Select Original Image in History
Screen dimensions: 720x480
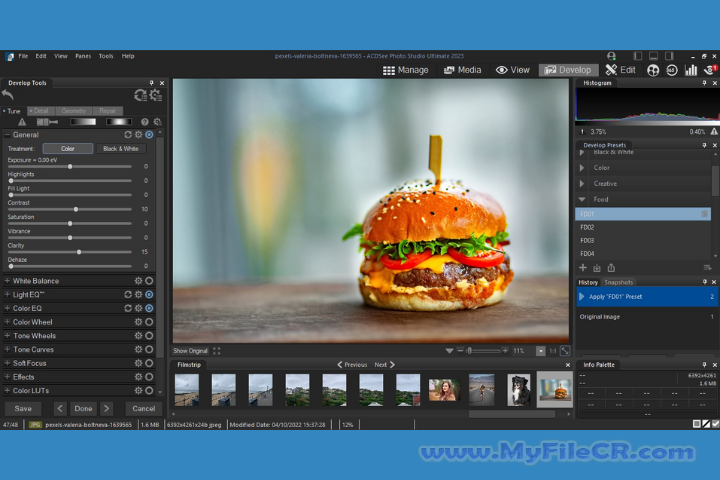(647, 316)
